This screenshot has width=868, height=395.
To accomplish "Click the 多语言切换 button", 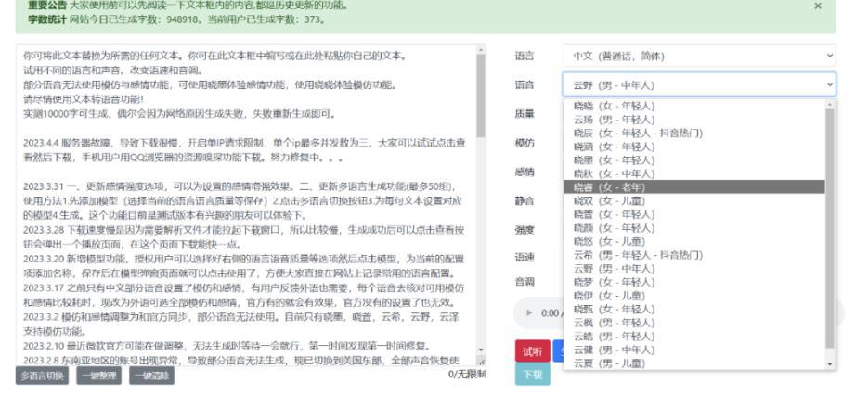I will (42, 376).
